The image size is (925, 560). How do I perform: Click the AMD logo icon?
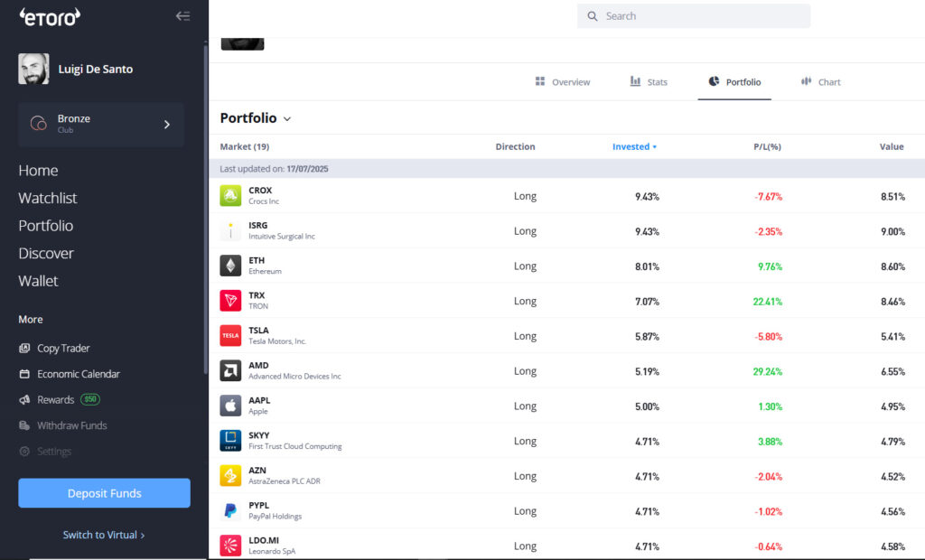(230, 370)
